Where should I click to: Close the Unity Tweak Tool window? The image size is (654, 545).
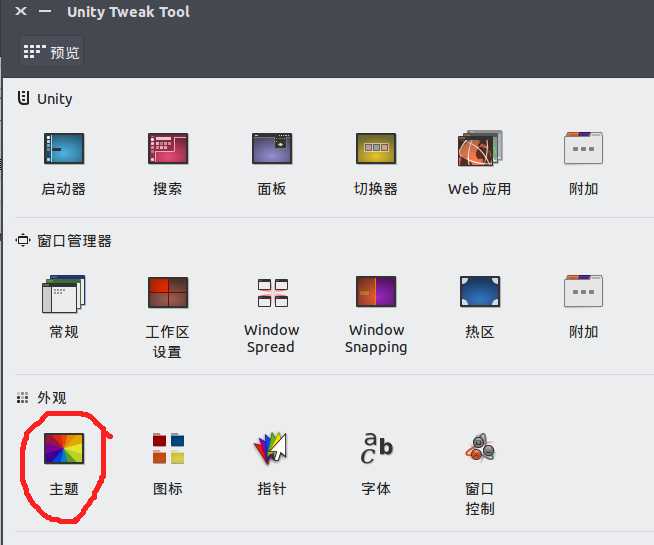20,11
